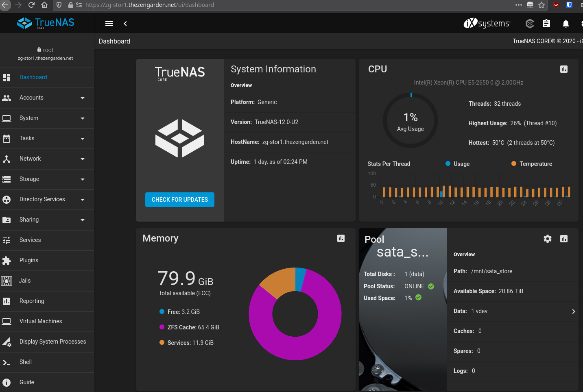
Task: Open the uBlock Origin extension icon
Action: click(556, 5)
